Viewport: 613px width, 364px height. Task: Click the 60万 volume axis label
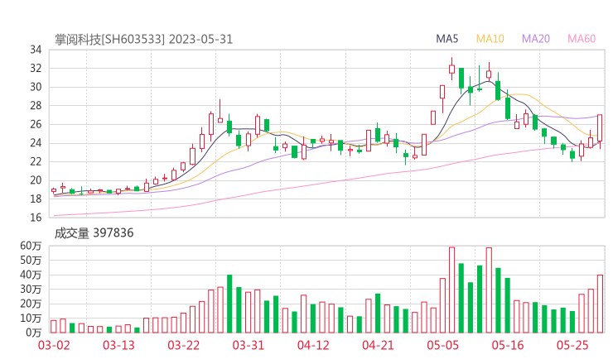tap(31, 246)
